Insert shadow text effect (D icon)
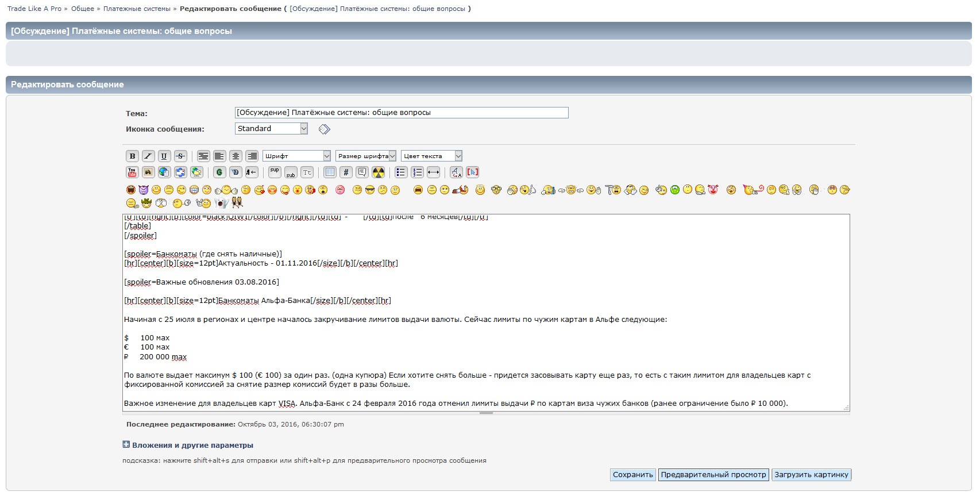The height and width of the screenshot is (503, 980). point(235,172)
